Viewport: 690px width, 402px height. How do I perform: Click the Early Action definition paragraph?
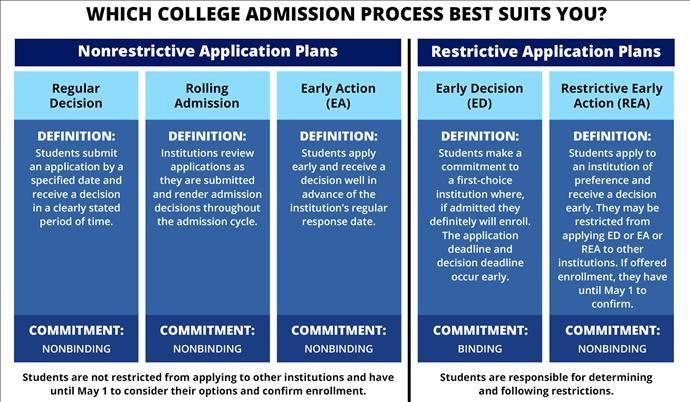point(338,187)
